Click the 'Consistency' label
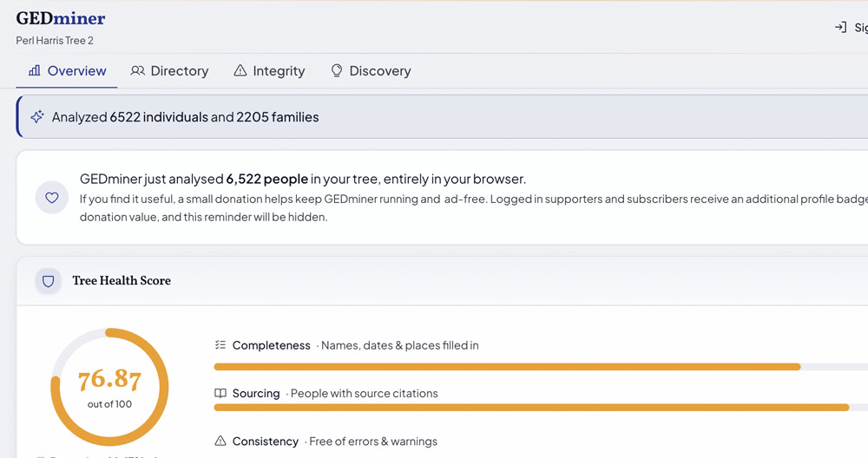868x458 pixels. point(265,442)
